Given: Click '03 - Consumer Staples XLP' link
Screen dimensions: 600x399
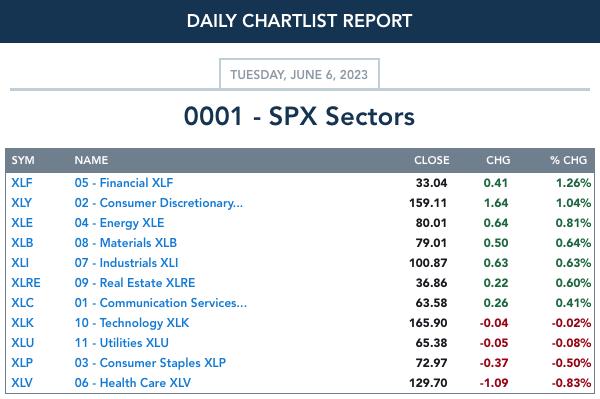Looking at the screenshot, I should 150,363.
